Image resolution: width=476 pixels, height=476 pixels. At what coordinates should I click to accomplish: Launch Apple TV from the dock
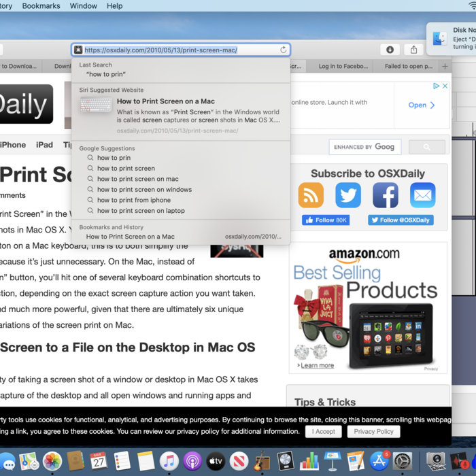216,462
